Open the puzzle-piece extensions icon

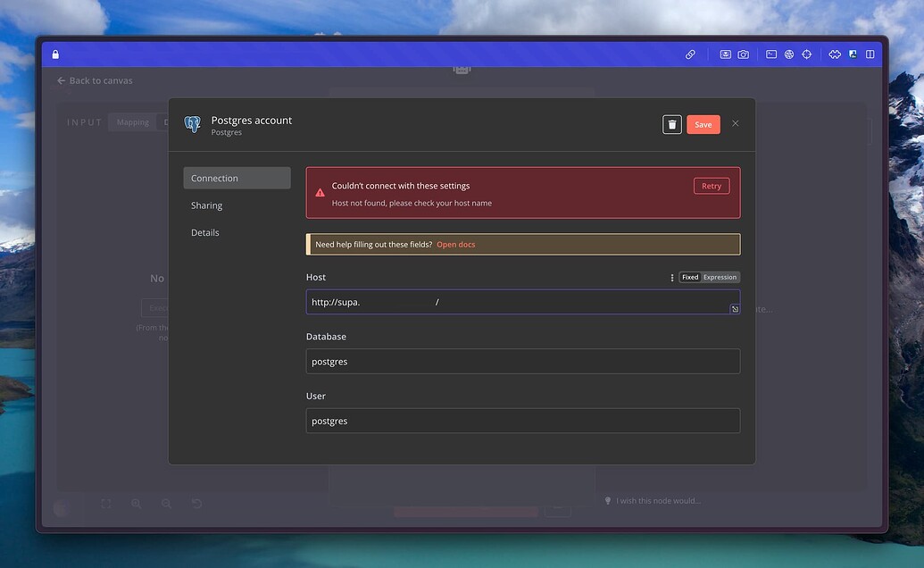[x=835, y=54]
